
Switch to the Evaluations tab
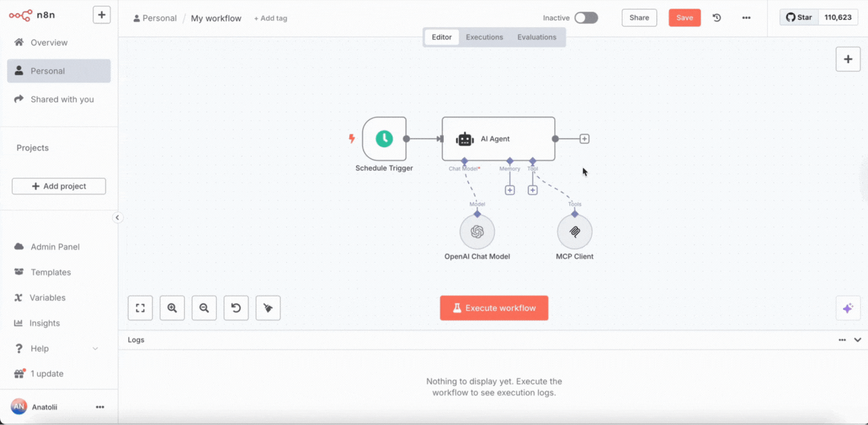click(x=537, y=37)
